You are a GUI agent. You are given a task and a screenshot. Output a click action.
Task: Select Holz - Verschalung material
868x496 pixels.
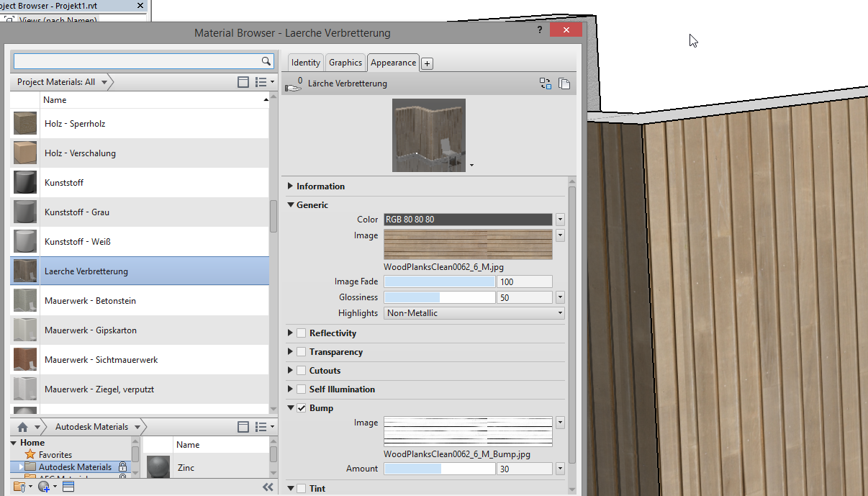[140, 153]
